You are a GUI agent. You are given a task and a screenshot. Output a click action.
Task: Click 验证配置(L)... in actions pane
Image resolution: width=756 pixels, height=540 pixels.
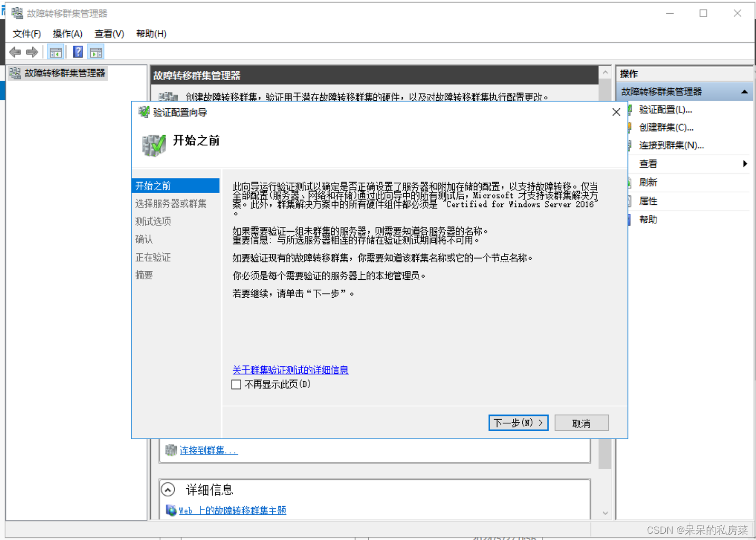point(665,109)
